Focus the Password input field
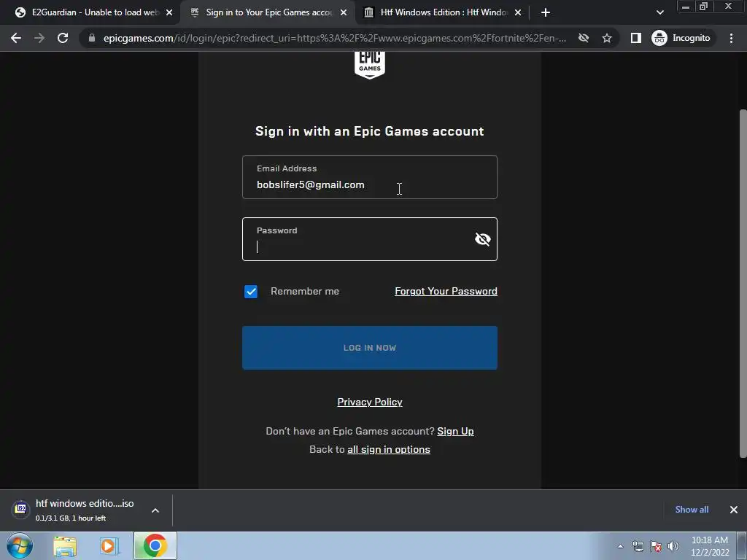747x560 pixels. 370,239
